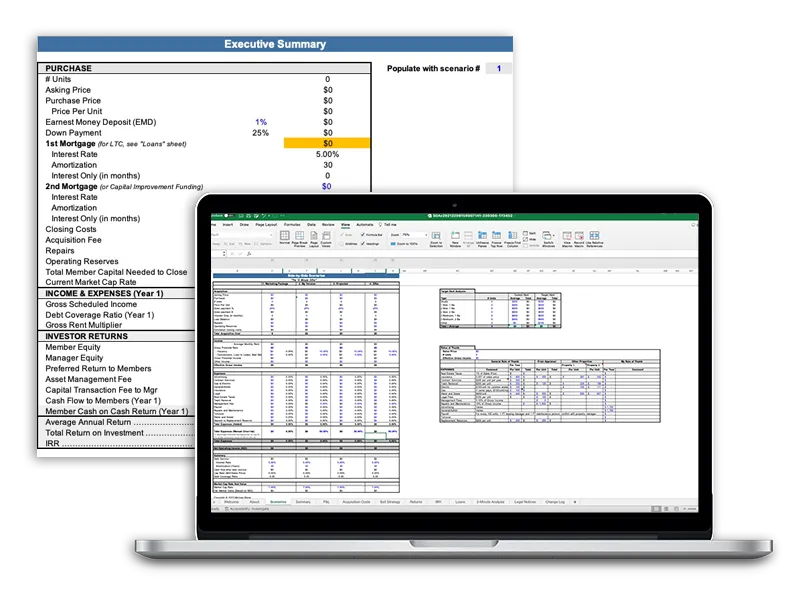Screen dimensions: 806x600
Task: Click the status bar zoom slider
Action: (x=690, y=509)
